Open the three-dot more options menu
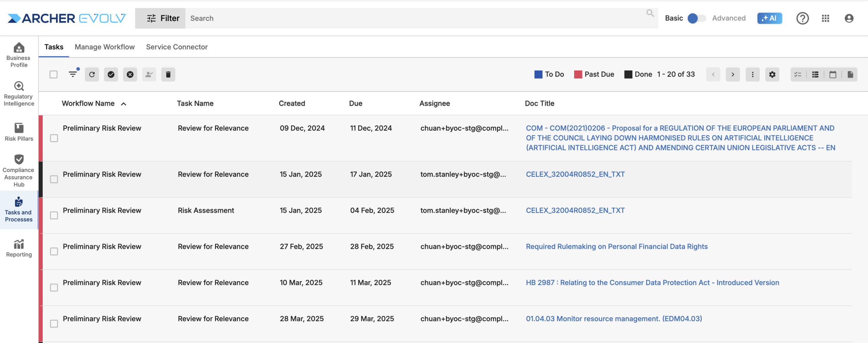868x343 pixels. (752, 74)
